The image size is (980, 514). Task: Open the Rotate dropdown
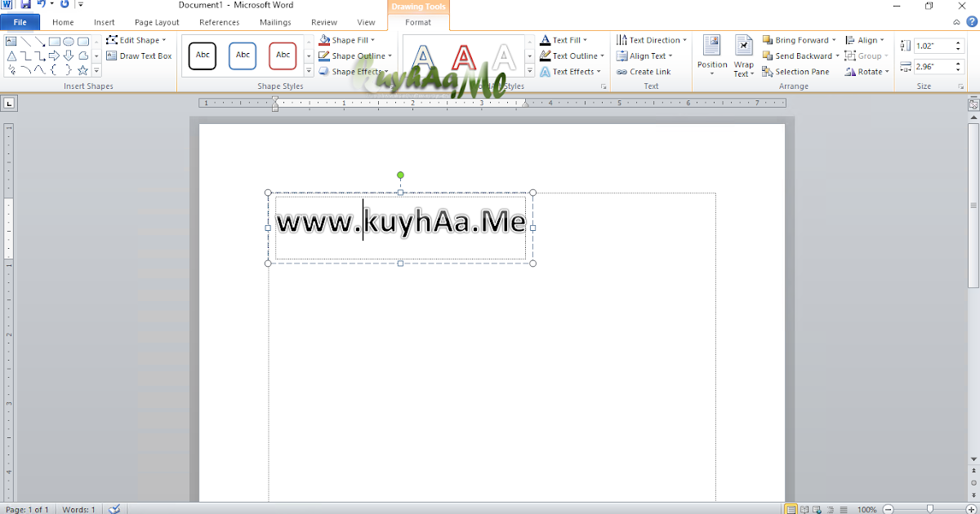(866, 72)
